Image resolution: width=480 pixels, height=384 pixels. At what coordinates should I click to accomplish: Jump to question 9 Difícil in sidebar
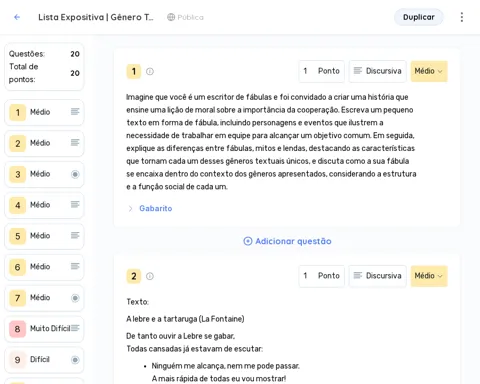click(44, 360)
